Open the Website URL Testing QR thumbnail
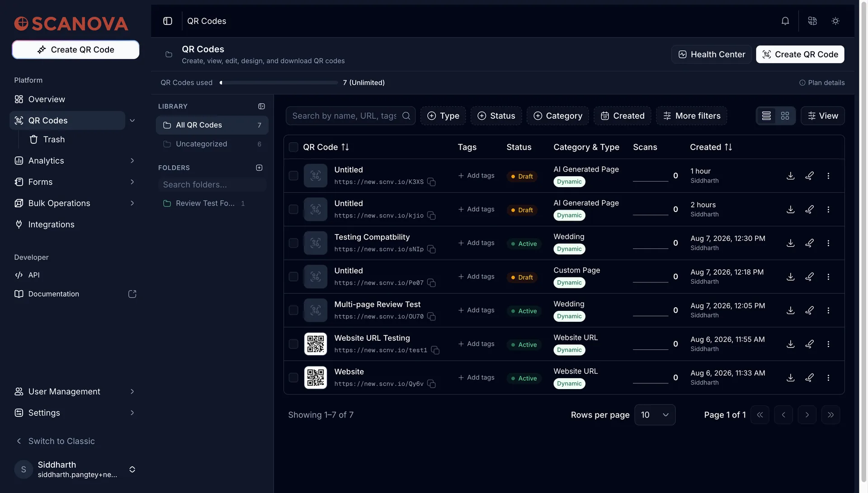868x493 pixels. coord(316,344)
